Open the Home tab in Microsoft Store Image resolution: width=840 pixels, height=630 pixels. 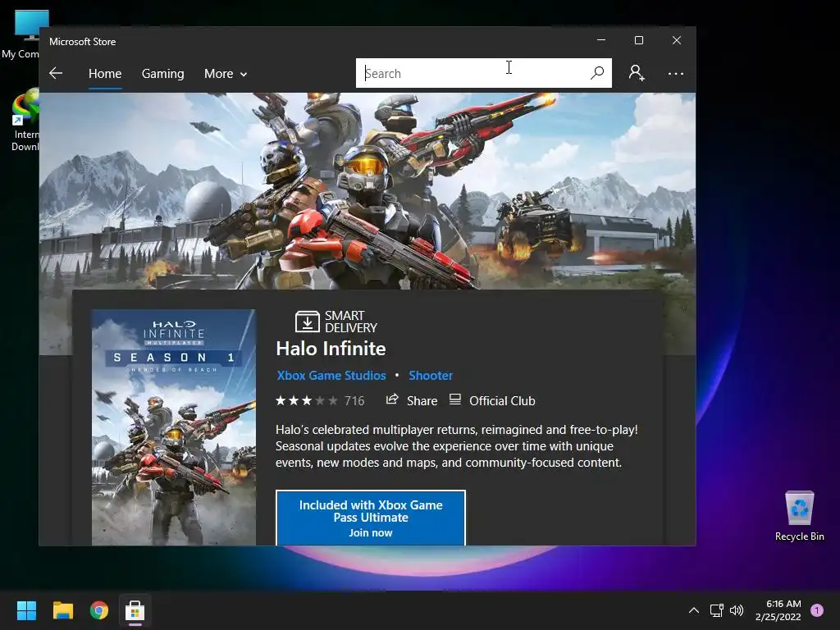(105, 73)
